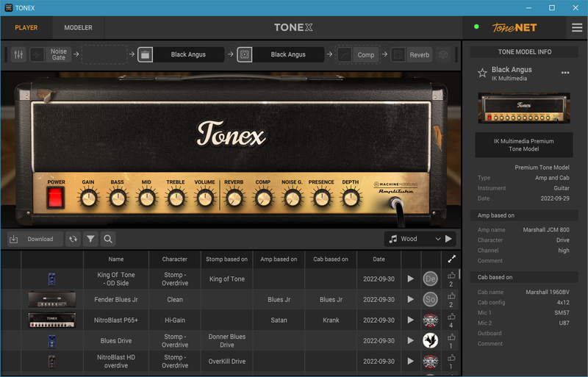Open the mixer settings icon
The image size is (588, 377).
18,55
